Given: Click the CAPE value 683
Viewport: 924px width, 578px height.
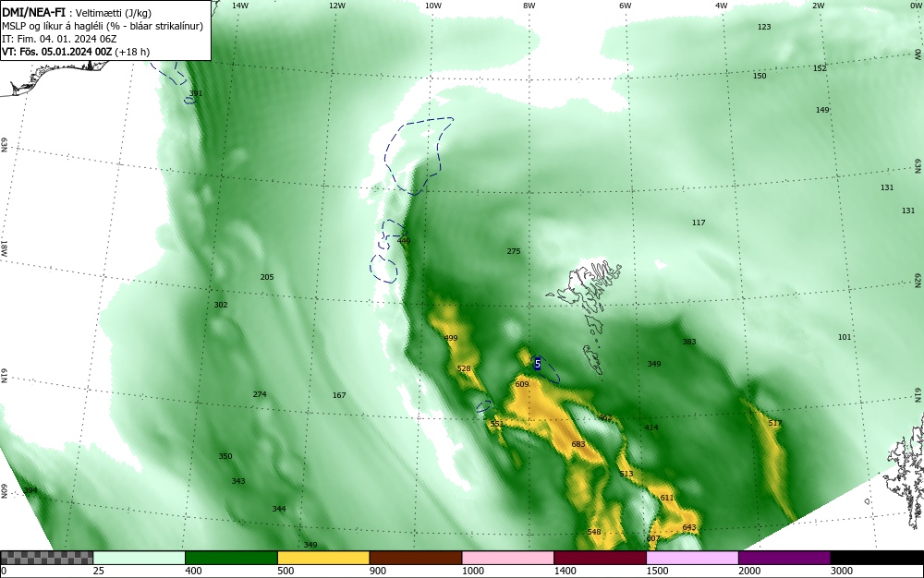Looking at the screenshot, I should click(x=578, y=444).
